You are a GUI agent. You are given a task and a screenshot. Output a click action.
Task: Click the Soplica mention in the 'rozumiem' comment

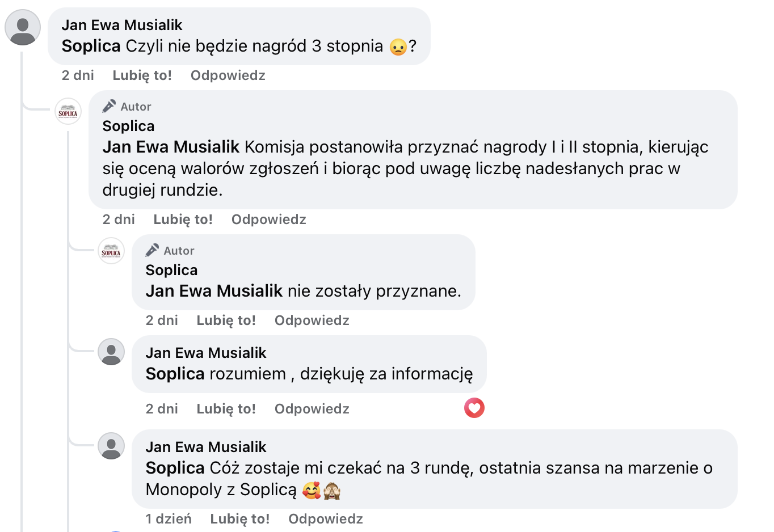[x=175, y=374]
